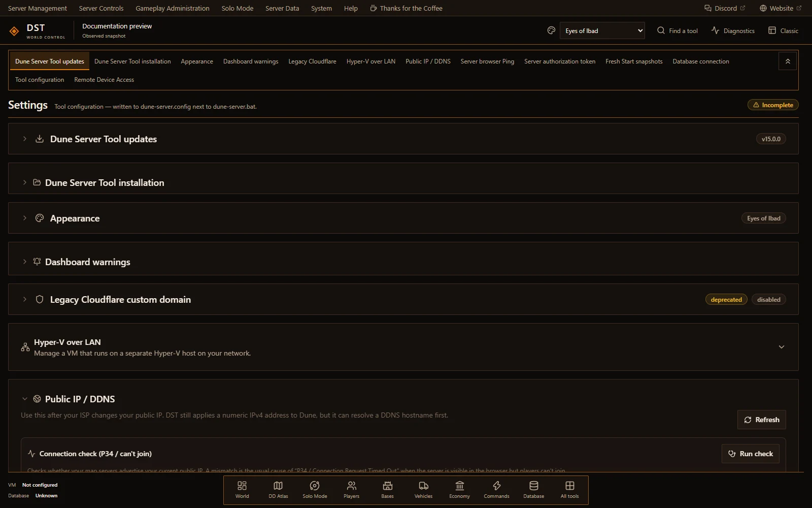Switch to the Fresh Start snapshots tab
Image resolution: width=812 pixels, height=508 pixels.
[634, 61]
